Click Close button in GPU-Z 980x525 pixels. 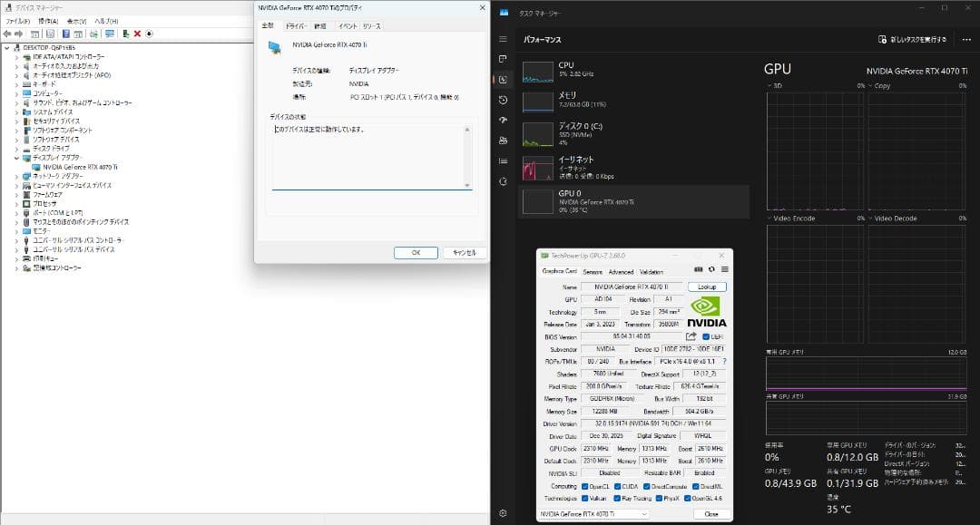tap(711, 514)
